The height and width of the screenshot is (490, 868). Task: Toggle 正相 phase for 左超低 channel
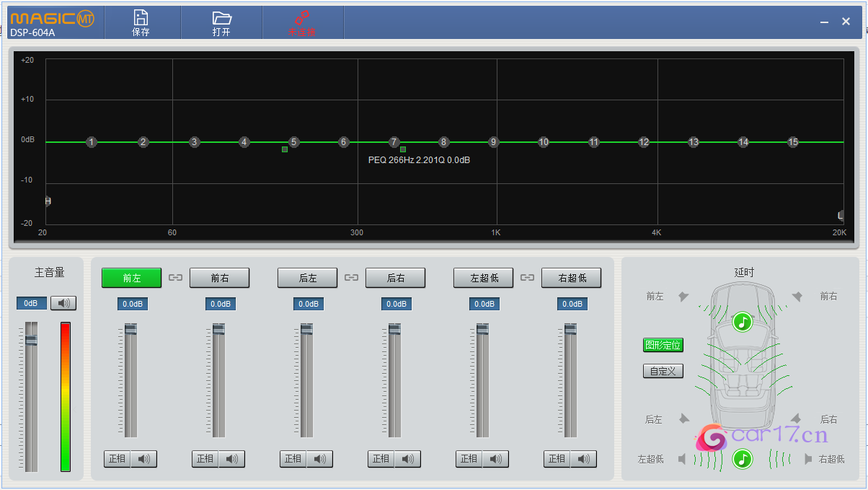tap(469, 458)
